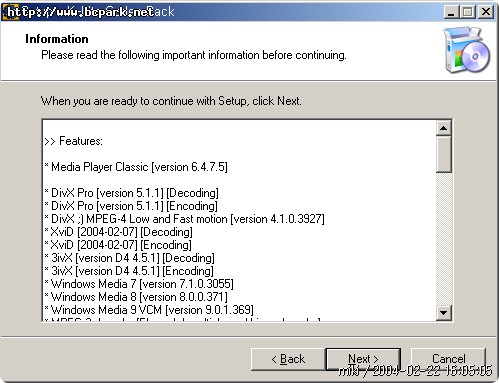Close the setup window
This screenshot has width=499, height=383.
(486, 12)
